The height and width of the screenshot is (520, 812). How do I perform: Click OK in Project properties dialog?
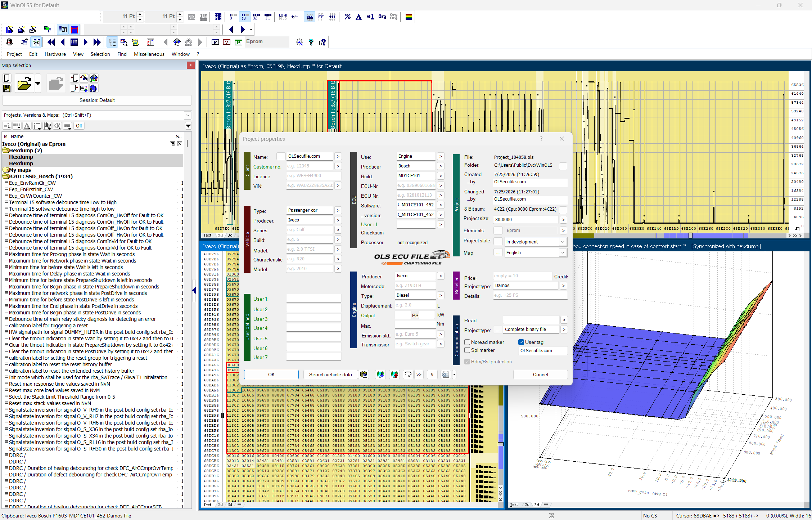tap(271, 375)
